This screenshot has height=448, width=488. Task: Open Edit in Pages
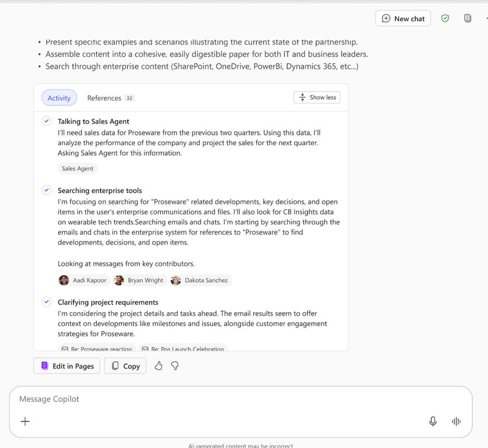point(66,366)
